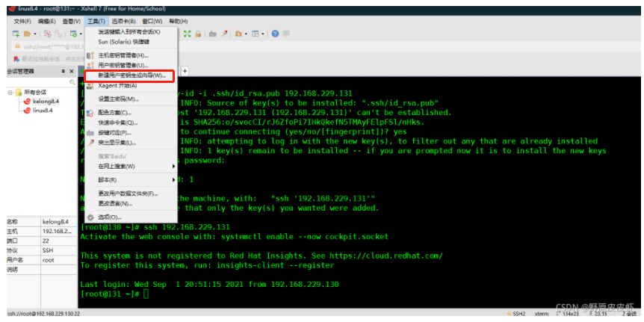Click the 主机 value 192.168.2... cell
Viewport: 644px width, 322px height.
[58, 232]
